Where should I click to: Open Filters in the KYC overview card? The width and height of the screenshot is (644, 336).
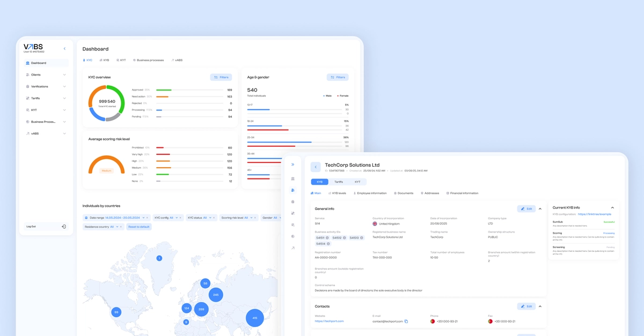[x=221, y=77]
